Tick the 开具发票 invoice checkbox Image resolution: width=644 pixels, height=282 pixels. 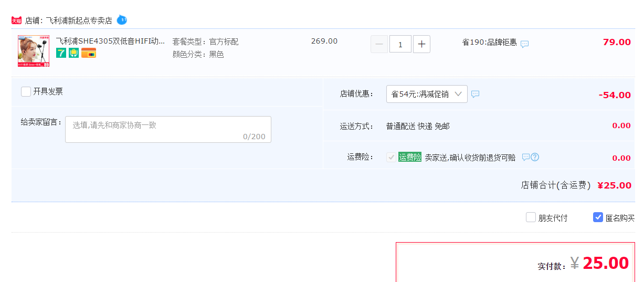[26, 91]
